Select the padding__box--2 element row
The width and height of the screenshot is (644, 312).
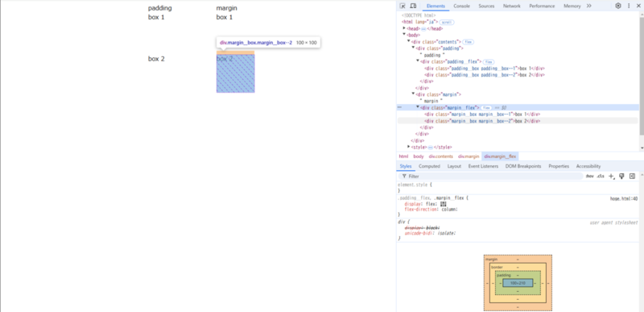pyautogui.click(x=485, y=75)
